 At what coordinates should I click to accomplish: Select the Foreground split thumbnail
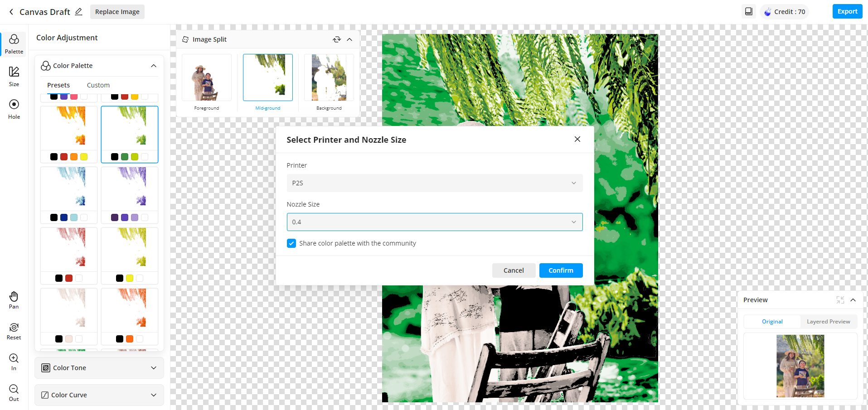click(x=207, y=78)
